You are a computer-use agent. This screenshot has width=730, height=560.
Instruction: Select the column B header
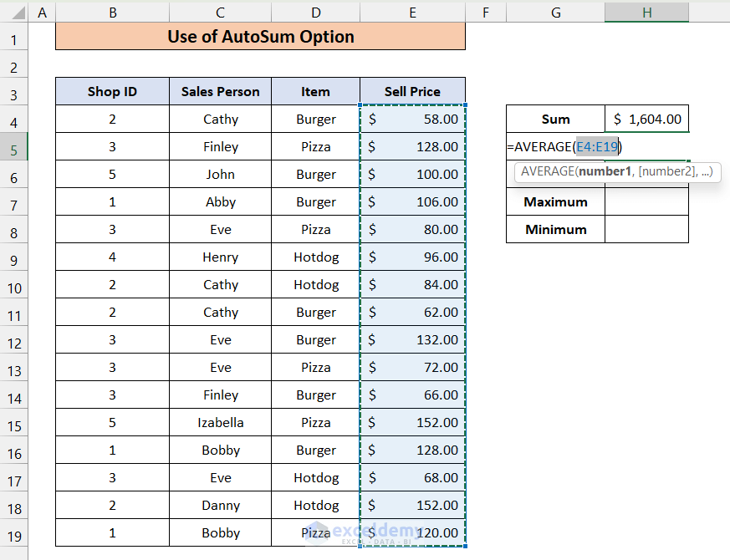coord(112,12)
